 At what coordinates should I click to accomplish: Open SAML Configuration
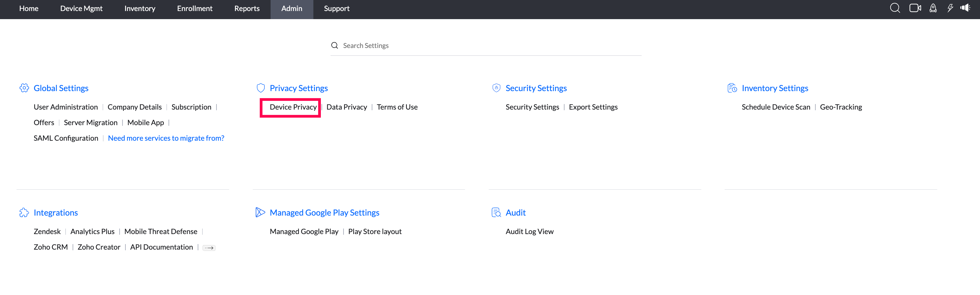pyautogui.click(x=66, y=138)
